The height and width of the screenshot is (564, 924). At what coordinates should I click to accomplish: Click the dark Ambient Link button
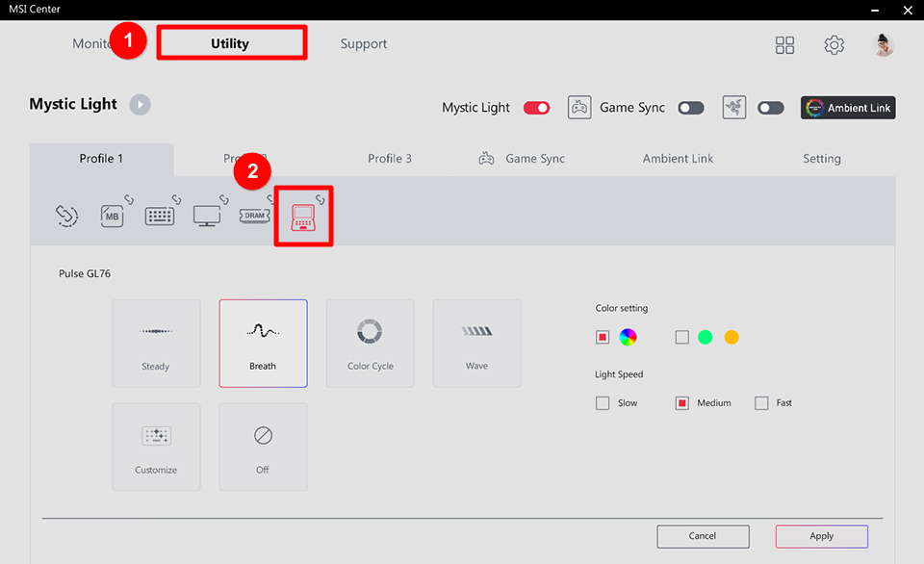click(848, 108)
